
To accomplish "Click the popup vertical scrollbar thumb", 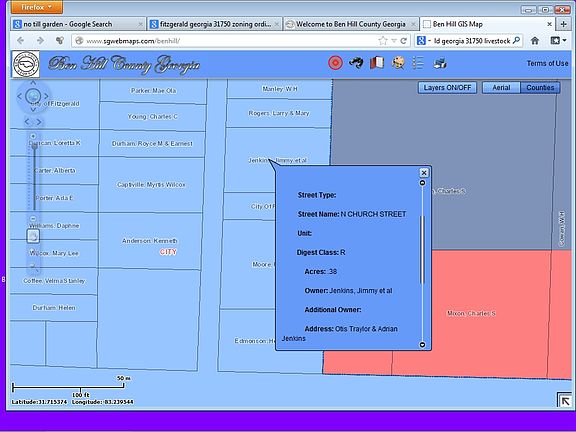I will [422, 250].
